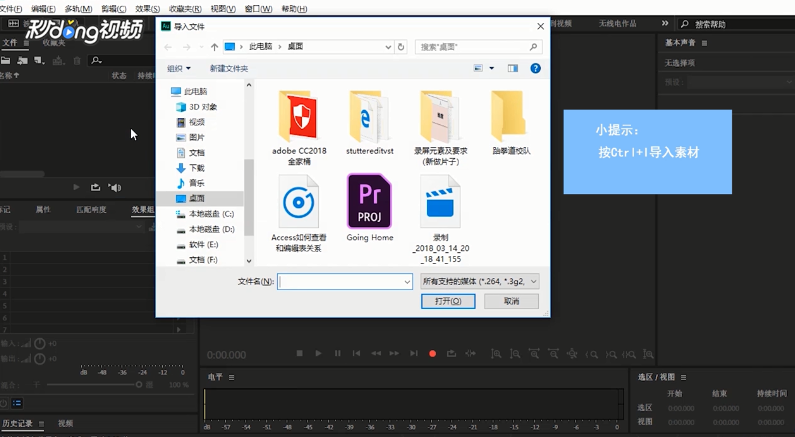Switch to the 历史记录 (History) tab

click(x=17, y=423)
